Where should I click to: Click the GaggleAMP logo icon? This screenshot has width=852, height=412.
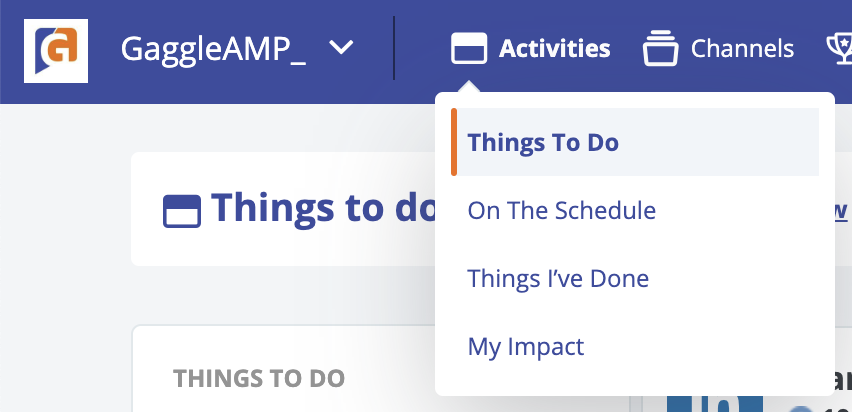[x=56, y=51]
